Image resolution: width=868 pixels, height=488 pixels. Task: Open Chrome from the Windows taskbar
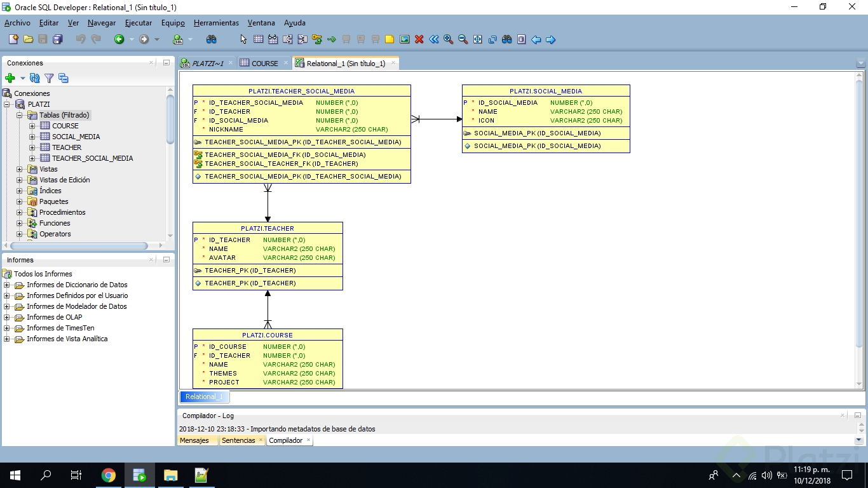click(x=109, y=475)
